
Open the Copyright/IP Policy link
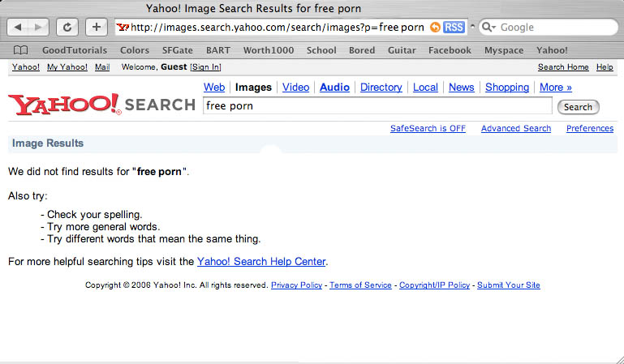435,285
